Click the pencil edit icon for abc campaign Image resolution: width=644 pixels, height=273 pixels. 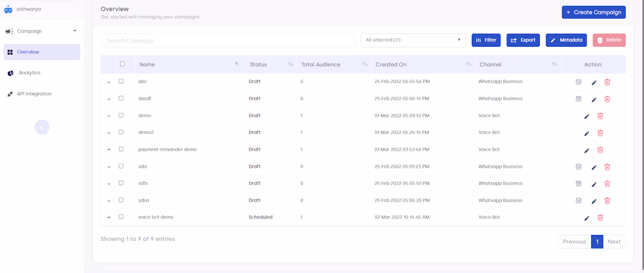point(594,82)
